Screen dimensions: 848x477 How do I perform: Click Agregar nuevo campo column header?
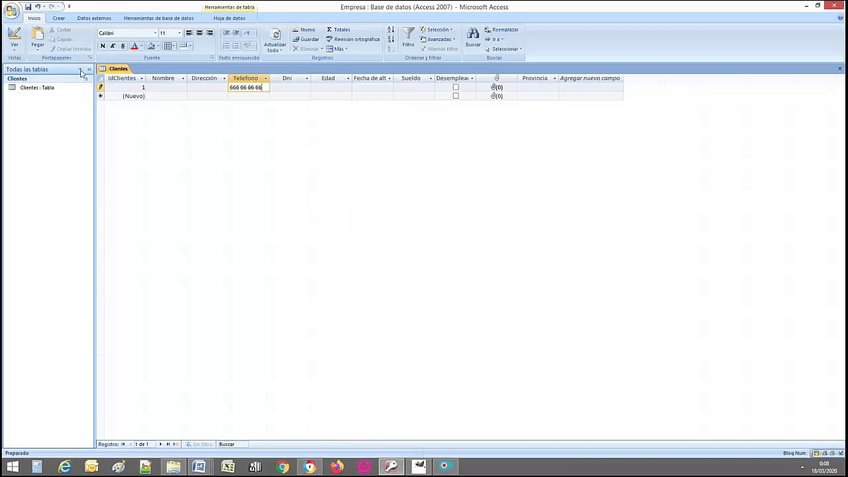coord(591,78)
